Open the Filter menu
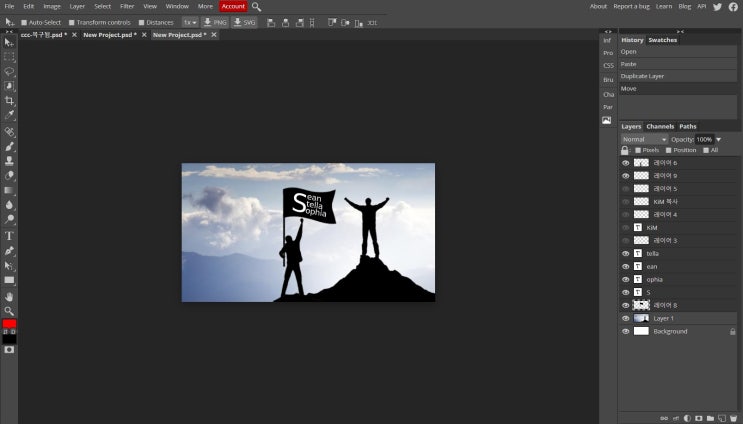This screenshot has height=424, width=743. [127, 7]
